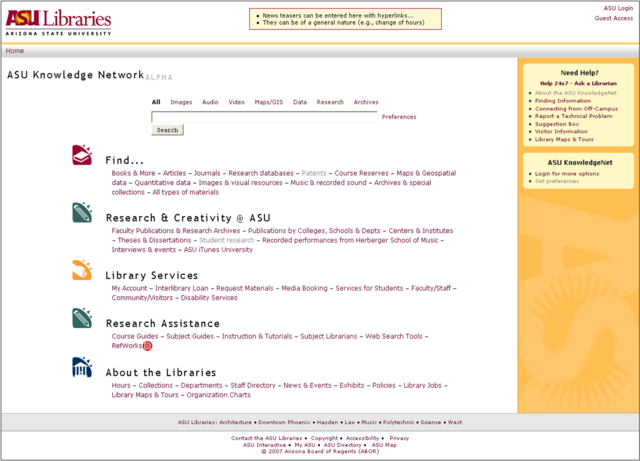Open Visitor Information link
The height and width of the screenshot is (461, 640).
click(561, 131)
